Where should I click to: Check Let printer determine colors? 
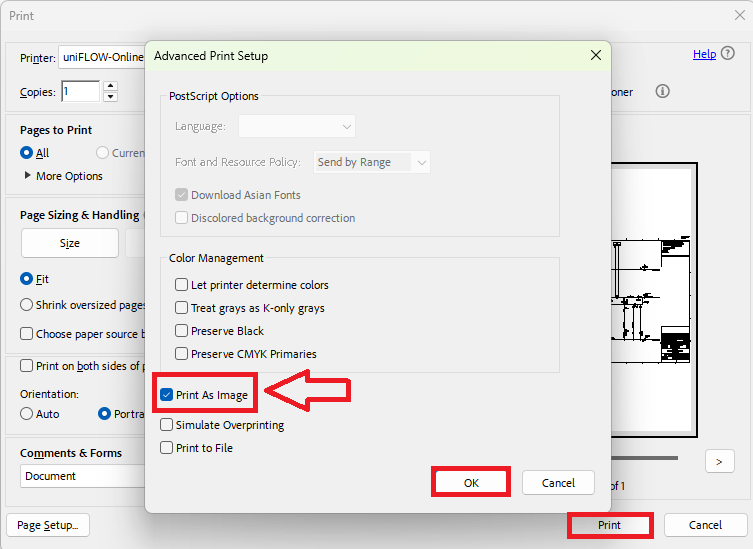point(181,285)
